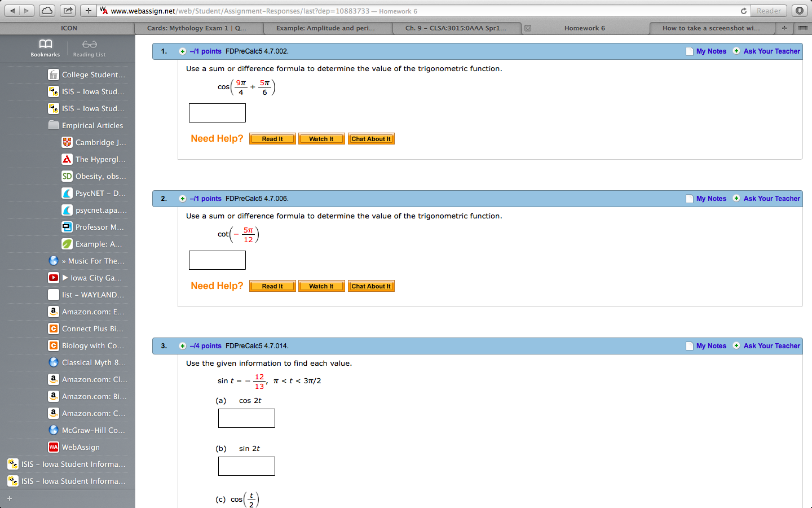Open the My Notes notepad icon for question 1
Screen dimensions: 812x508
click(689, 51)
